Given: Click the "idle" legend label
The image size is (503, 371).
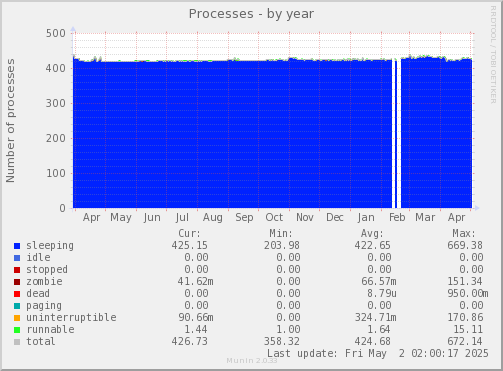Looking at the screenshot, I should 38,257.
